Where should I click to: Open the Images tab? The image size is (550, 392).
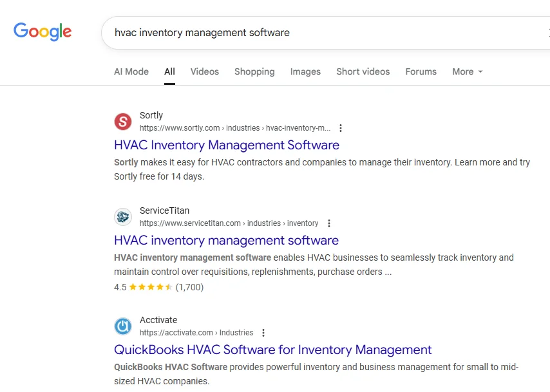tap(305, 71)
